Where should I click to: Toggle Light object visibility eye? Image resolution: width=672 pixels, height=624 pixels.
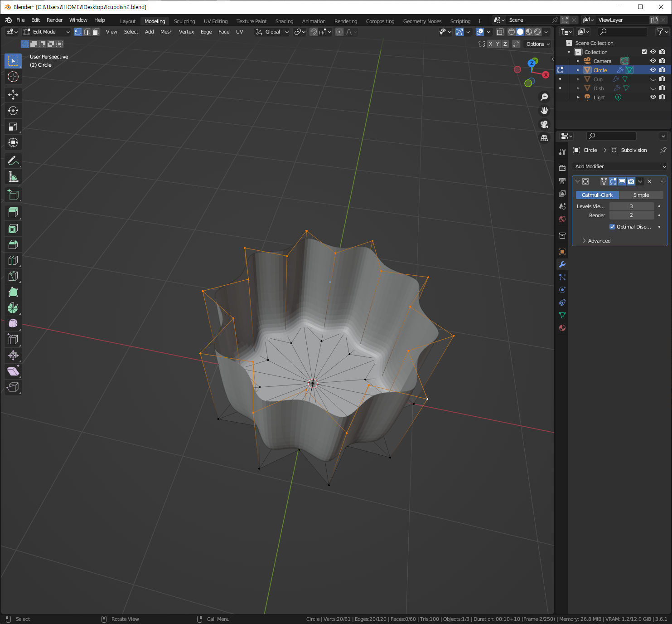[x=653, y=97]
